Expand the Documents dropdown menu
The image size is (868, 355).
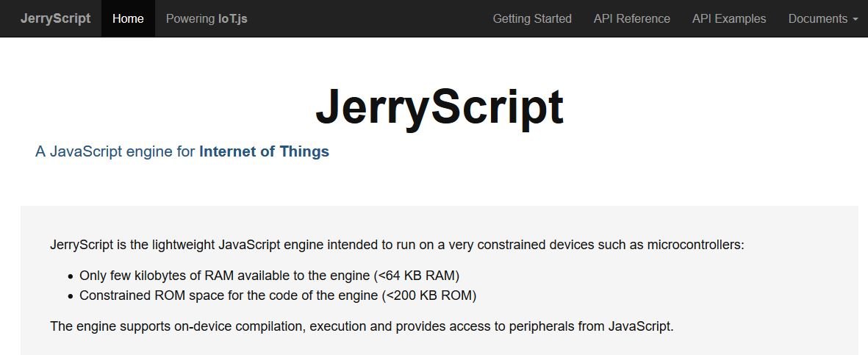click(823, 18)
